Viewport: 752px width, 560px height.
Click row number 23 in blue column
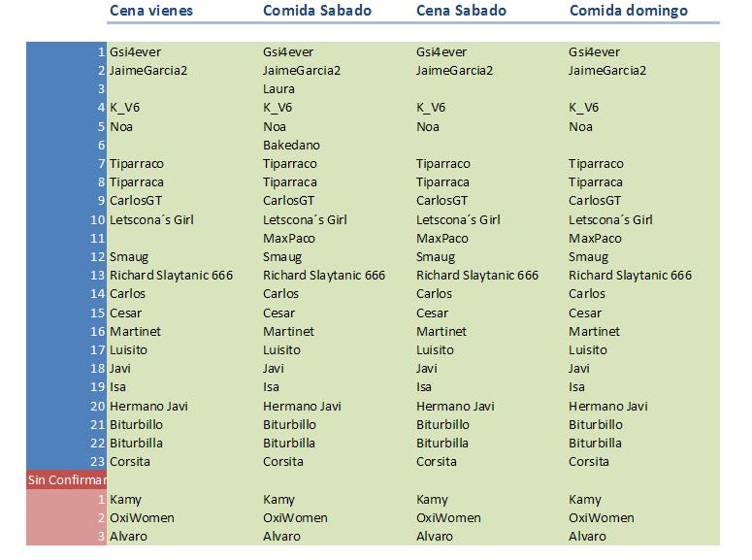(x=97, y=462)
